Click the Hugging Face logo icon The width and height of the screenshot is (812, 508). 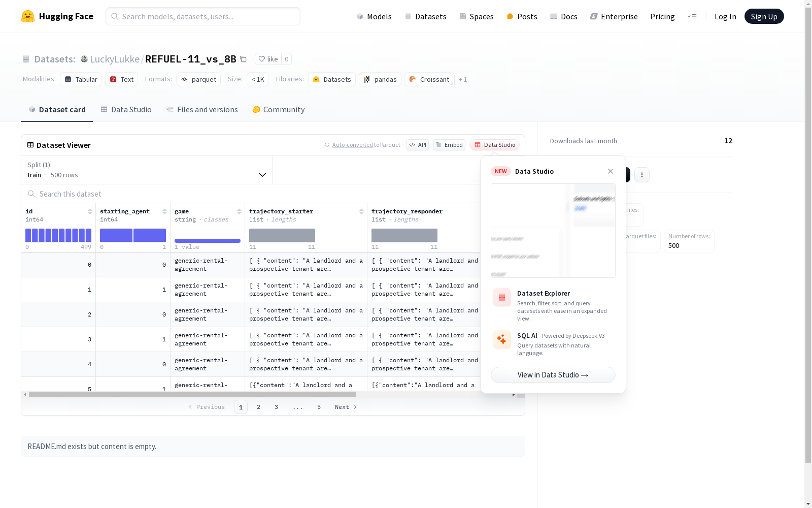[28, 16]
